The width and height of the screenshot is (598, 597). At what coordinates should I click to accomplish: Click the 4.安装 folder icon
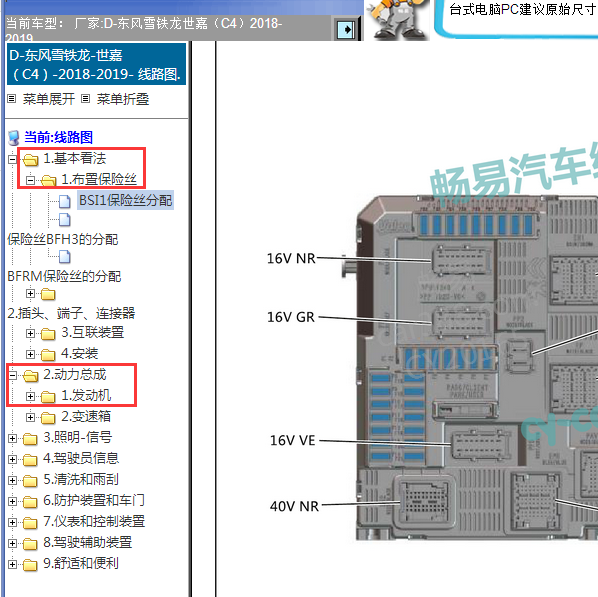click(48, 355)
